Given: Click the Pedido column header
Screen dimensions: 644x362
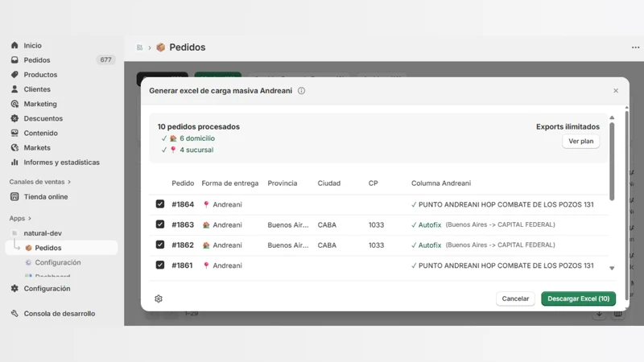Looking at the screenshot, I should click(x=183, y=183).
